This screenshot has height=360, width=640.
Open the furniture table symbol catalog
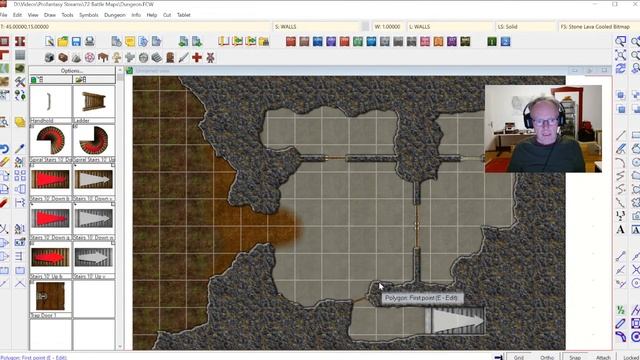103,58
